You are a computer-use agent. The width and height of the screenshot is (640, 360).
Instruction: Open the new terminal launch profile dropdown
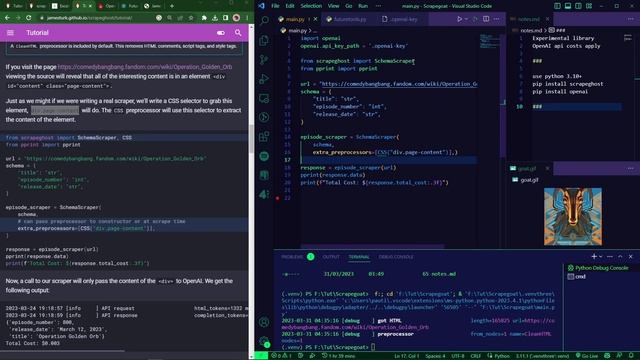[600, 256]
